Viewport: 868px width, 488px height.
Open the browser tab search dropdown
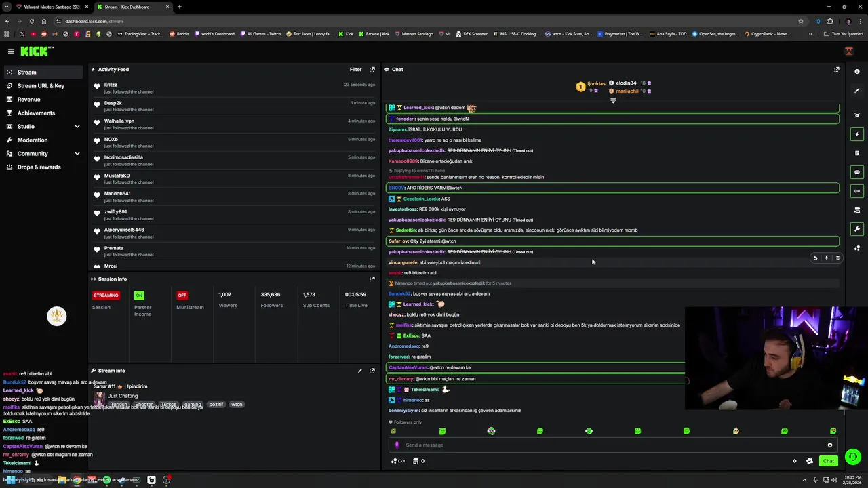(x=6, y=7)
